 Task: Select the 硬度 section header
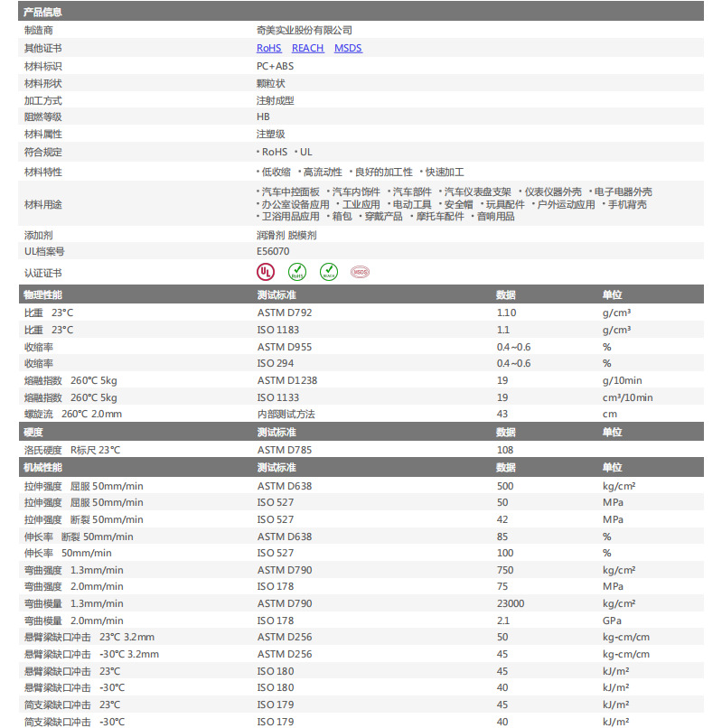33,433
